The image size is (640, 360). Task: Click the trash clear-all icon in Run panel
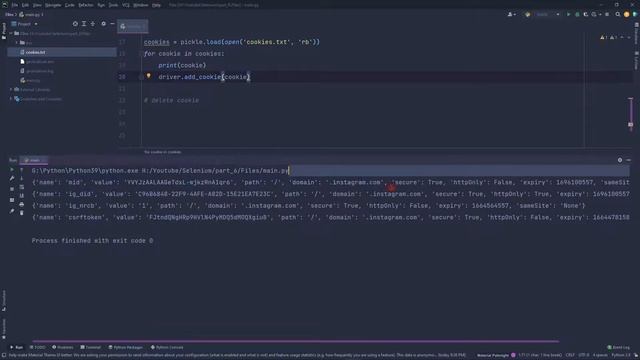tap(22, 213)
